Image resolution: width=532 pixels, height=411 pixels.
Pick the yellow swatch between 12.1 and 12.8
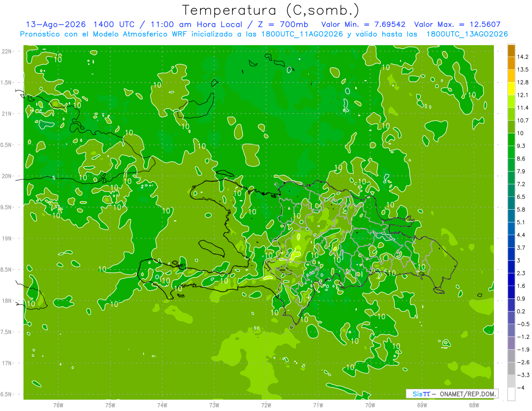511,89
